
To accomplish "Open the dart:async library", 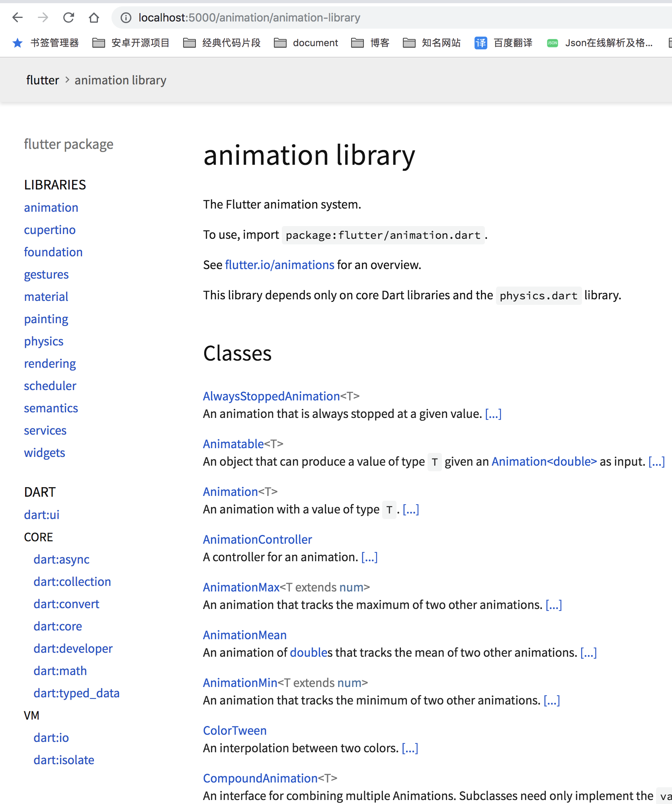I will (x=61, y=559).
